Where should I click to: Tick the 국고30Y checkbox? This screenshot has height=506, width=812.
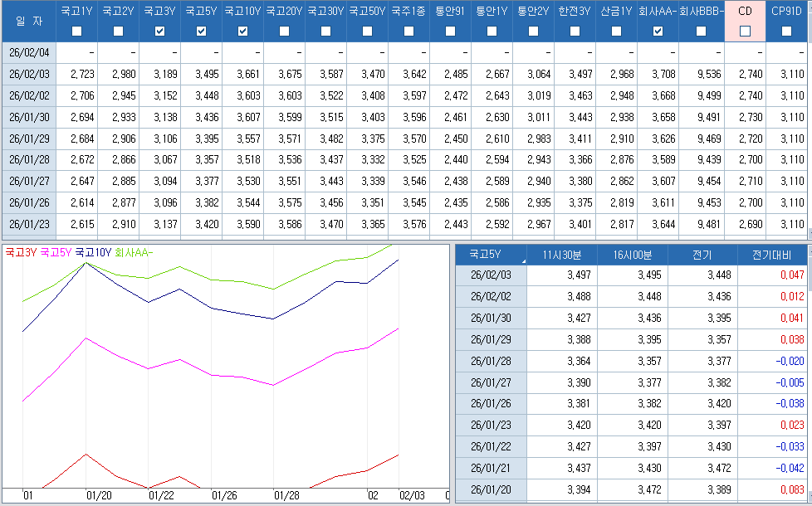(x=325, y=32)
